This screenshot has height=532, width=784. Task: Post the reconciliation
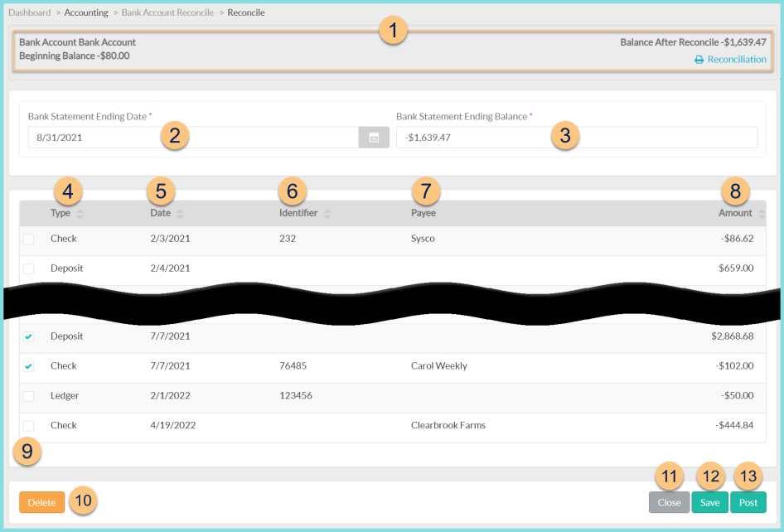748,502
